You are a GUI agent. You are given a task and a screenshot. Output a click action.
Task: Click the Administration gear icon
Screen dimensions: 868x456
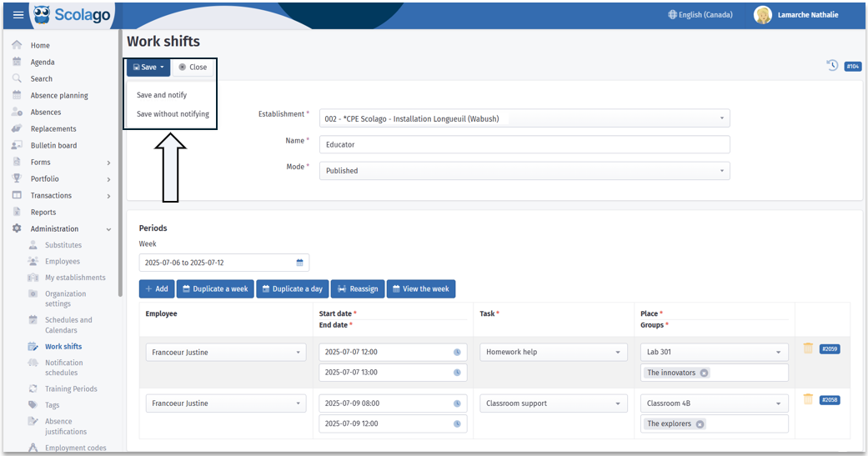point(18,228)
